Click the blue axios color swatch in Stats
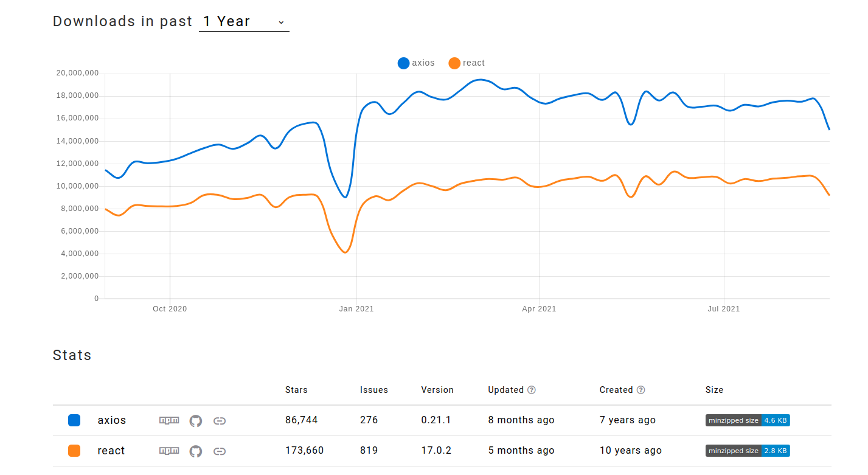868x475 pixels. click(74, 420)
